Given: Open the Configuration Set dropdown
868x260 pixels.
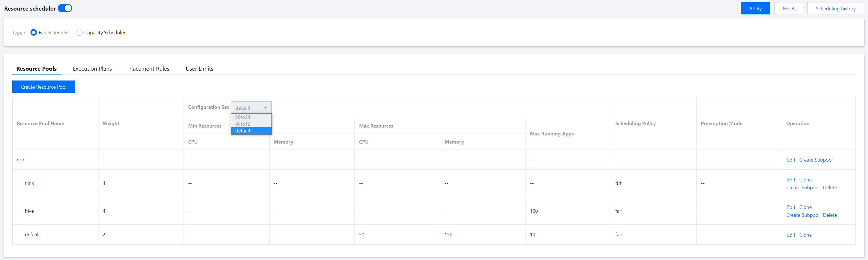Looking at the screenshot, I should pyautogui.click(x=251, y=108).
